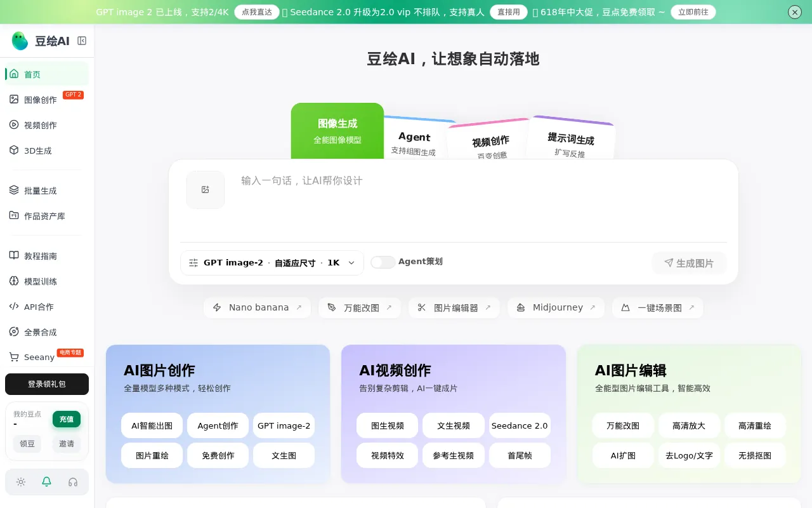Open 作品资产库 in sidebar

(47, 216)
